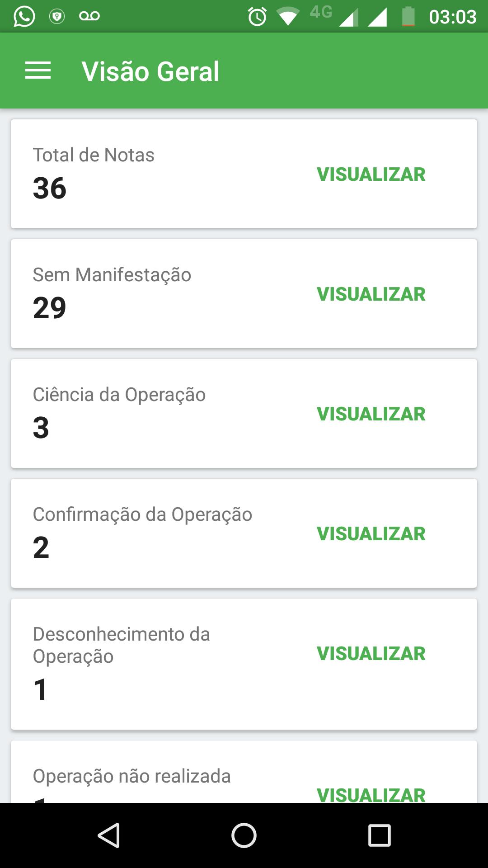Tap the battery status icon
The image size is (488, 868).
click(408, 17)
